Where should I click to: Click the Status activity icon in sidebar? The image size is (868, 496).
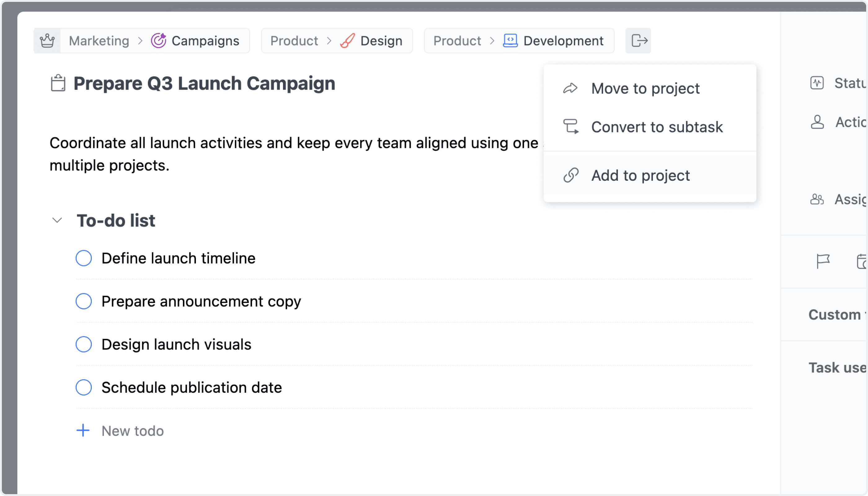(817, 83)
